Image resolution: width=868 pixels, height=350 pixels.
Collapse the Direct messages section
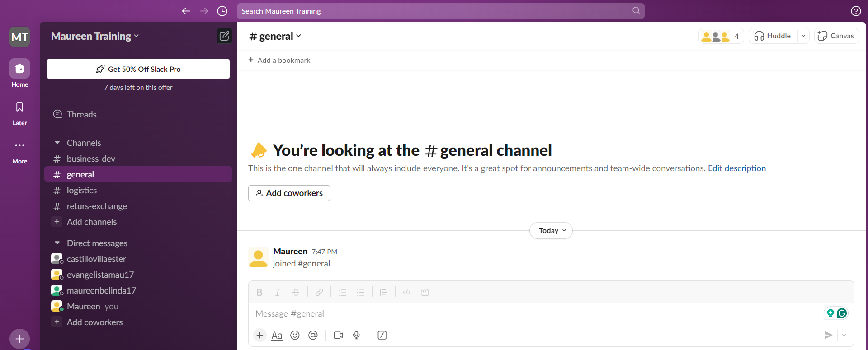(57, 243)
